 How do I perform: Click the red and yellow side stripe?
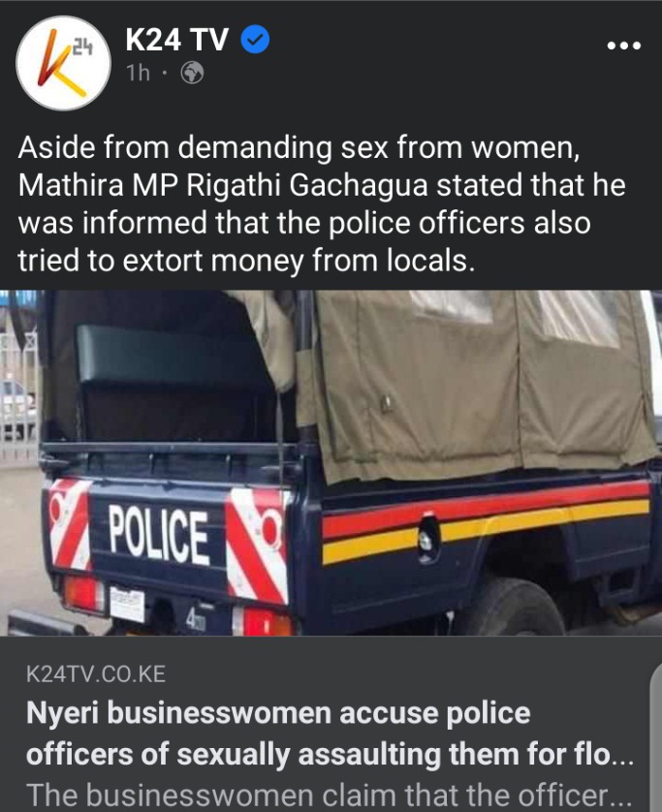(486, 521)
